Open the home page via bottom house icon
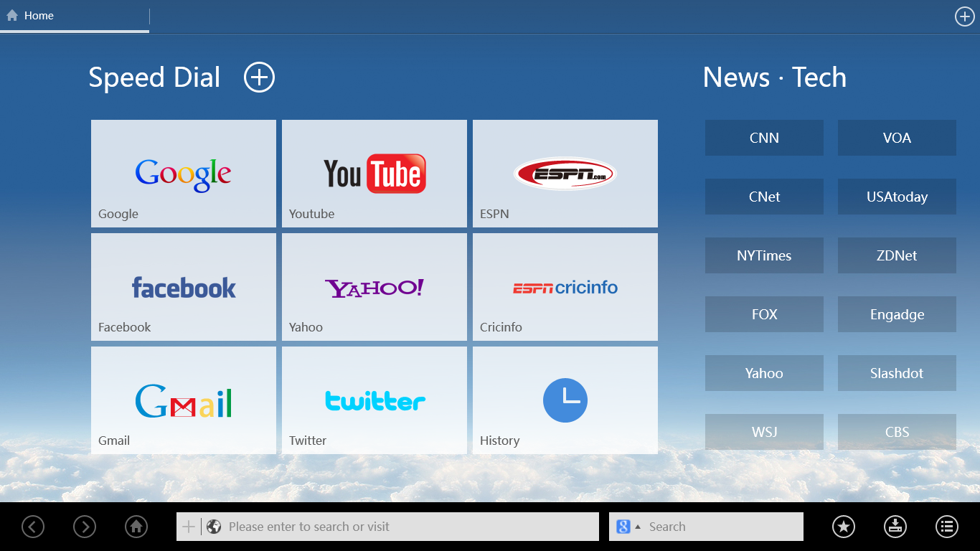The width and height of the screenshot is (980, 551). pos(136,527)
